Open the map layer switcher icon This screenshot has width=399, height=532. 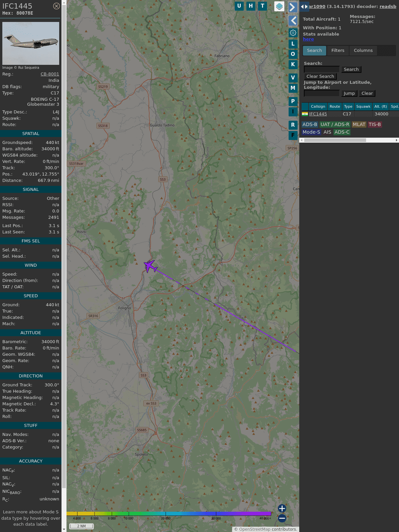click(279, 6)
